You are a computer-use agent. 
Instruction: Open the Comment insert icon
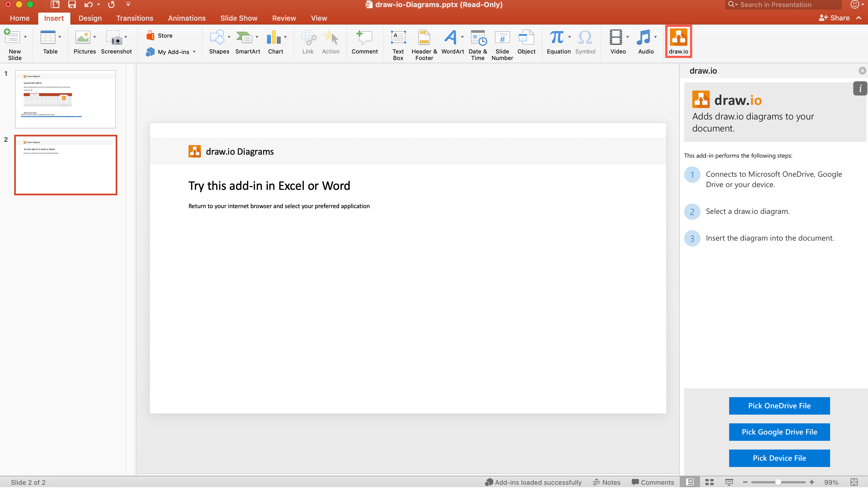[365, 42]
